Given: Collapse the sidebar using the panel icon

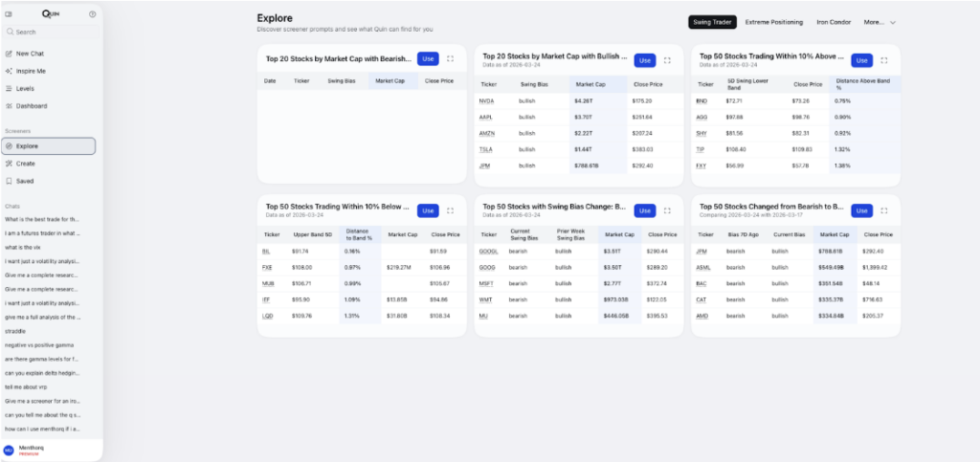Looking at the screenshot, I should (x=9, y=13).
